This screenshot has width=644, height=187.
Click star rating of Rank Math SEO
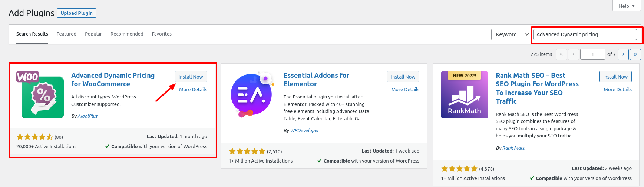click(x=459, y=169)
